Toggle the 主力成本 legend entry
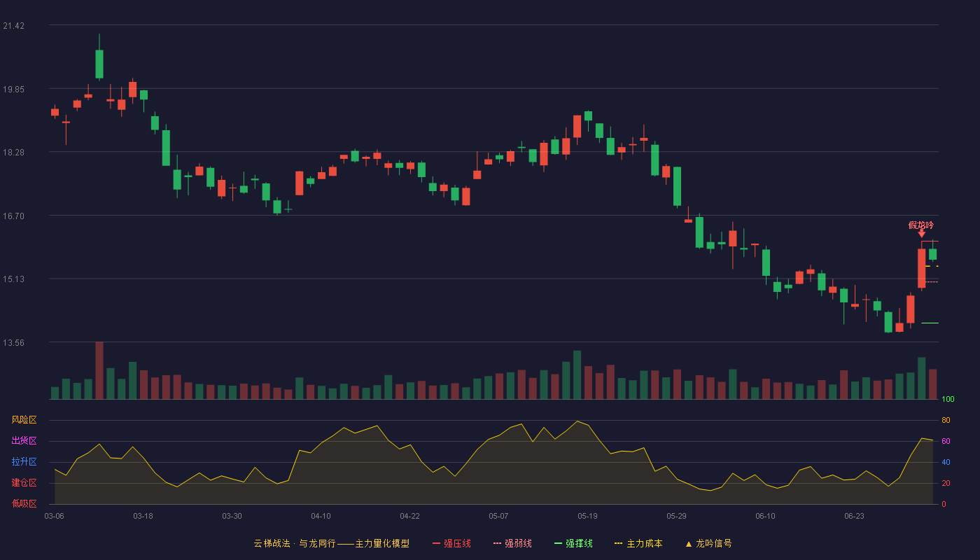The width and height of the screenshot is (980, 560). click(638, 543)
